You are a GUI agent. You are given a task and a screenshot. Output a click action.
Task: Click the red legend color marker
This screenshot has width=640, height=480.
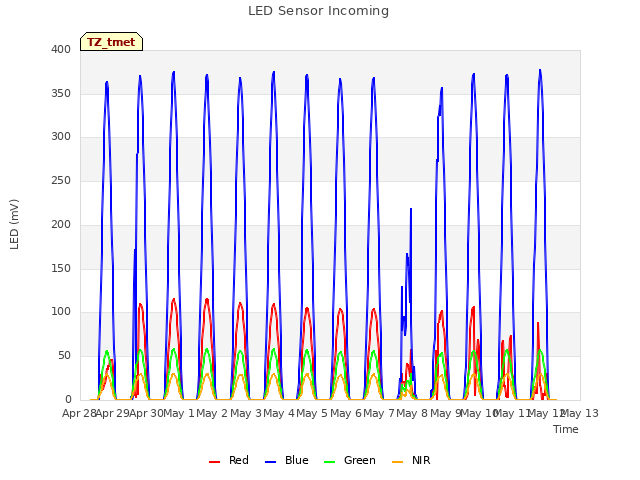point(214,462)
